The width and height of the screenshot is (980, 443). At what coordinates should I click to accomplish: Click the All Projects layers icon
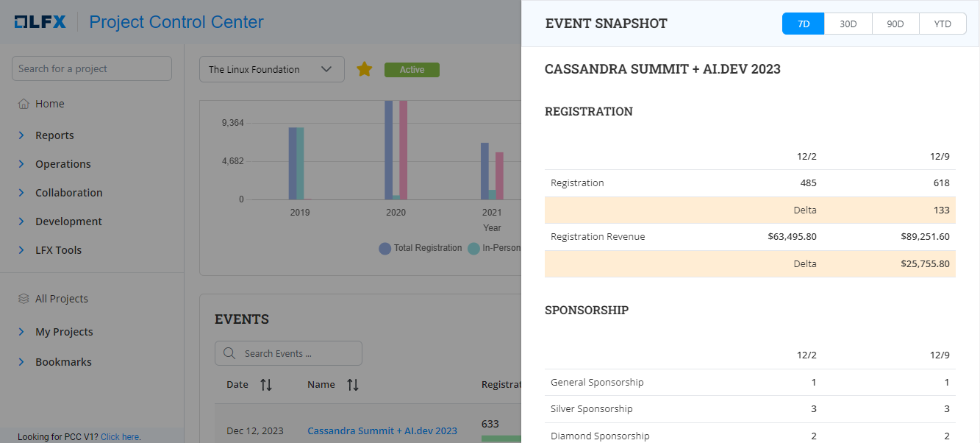point(24,299)
